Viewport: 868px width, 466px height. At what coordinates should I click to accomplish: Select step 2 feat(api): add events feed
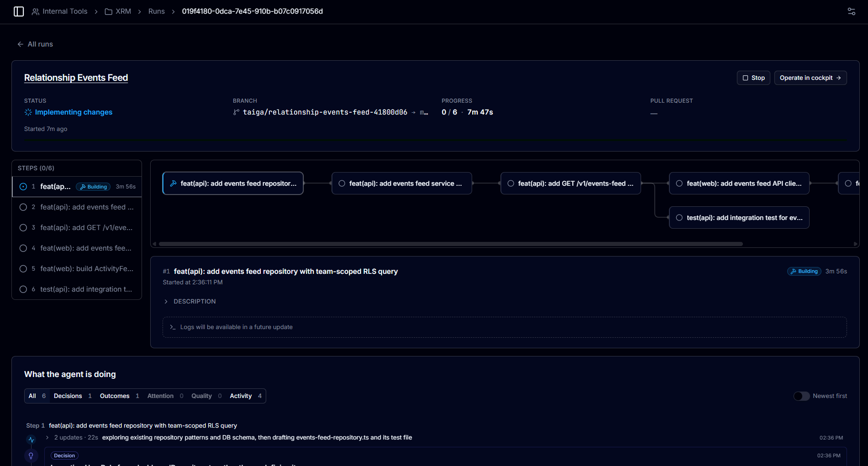[77, 207]
